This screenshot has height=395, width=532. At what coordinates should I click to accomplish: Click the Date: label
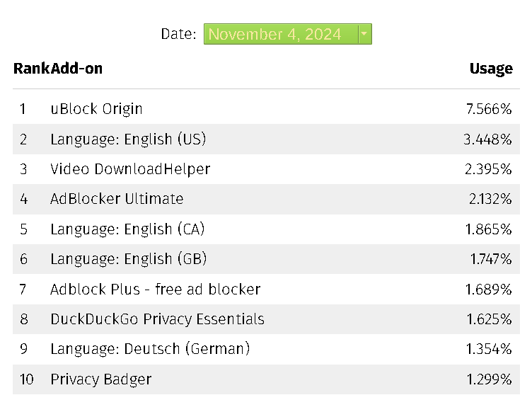click(178, 34)
